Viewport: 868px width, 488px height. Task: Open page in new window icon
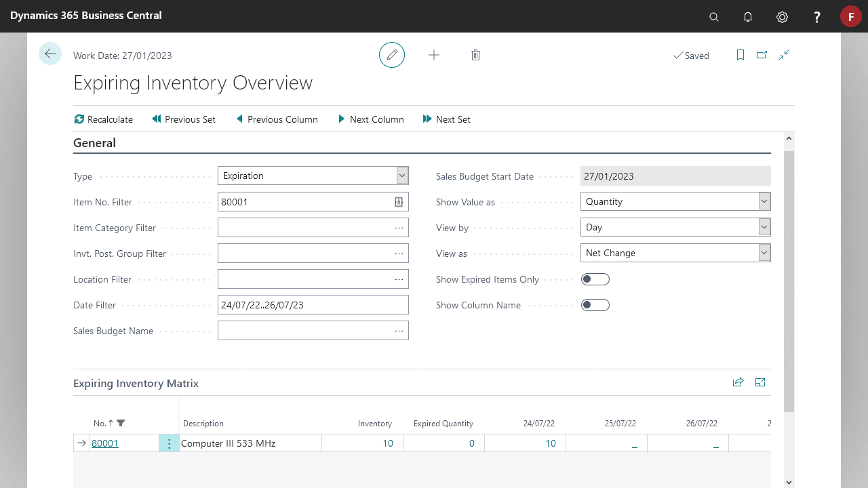(x=762, y=55)
